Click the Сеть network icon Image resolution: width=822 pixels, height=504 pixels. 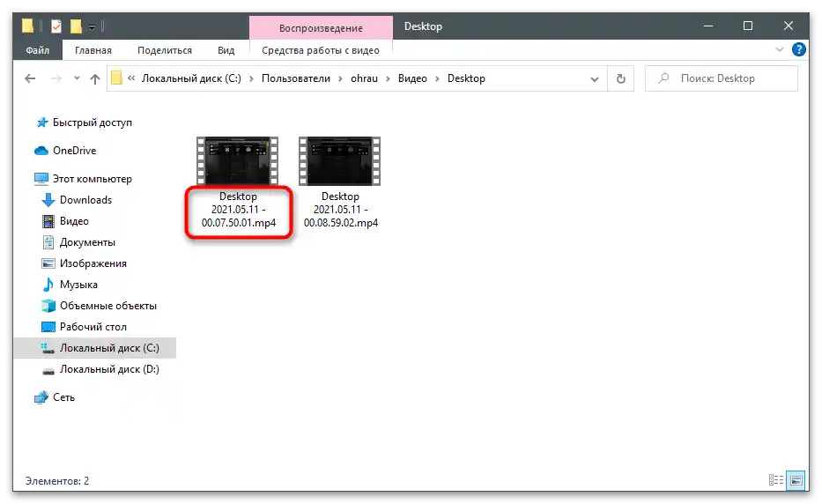(x=41, y=397)
